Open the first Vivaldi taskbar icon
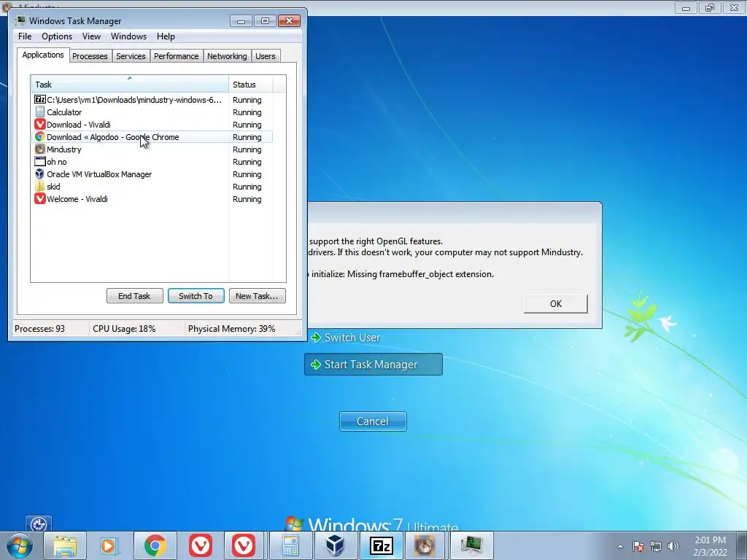 pos(200,545)
